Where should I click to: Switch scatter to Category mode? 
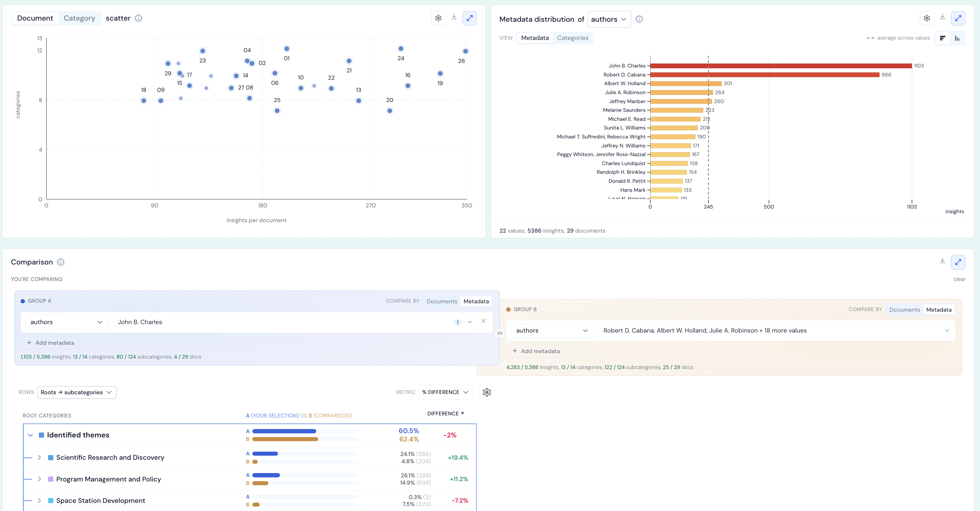(79, 18)
